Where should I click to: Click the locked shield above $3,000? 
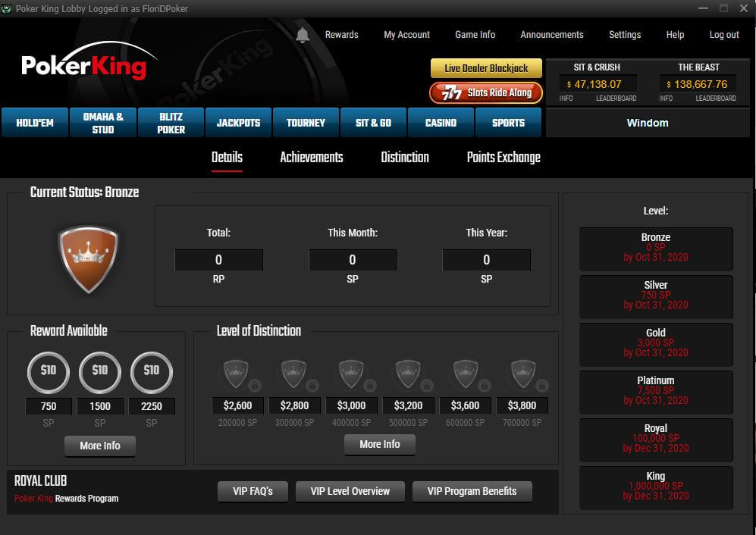(351, 374)
